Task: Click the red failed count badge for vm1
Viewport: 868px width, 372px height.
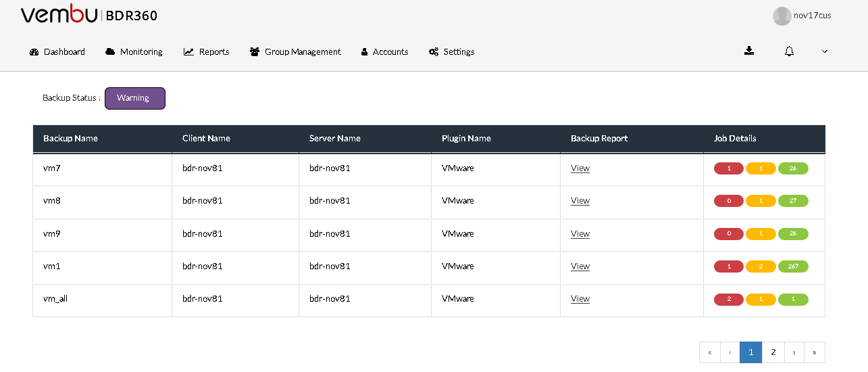Action: 729,266
